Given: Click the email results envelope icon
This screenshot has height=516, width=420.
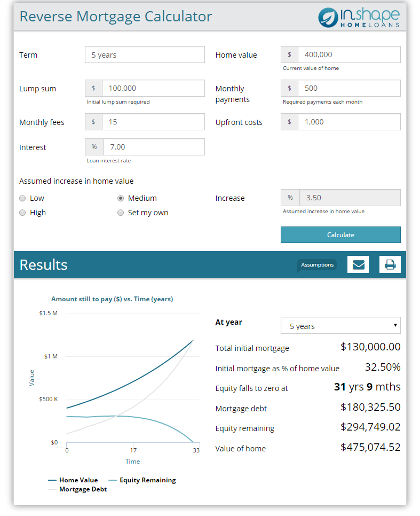Looking at the screenshot, I should [358, 264].
